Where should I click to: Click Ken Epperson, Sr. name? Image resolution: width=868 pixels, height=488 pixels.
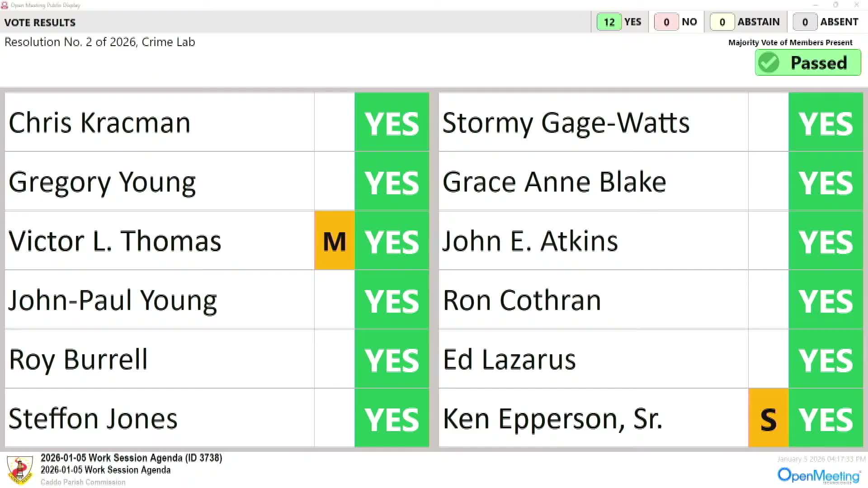tap(552, 418)
